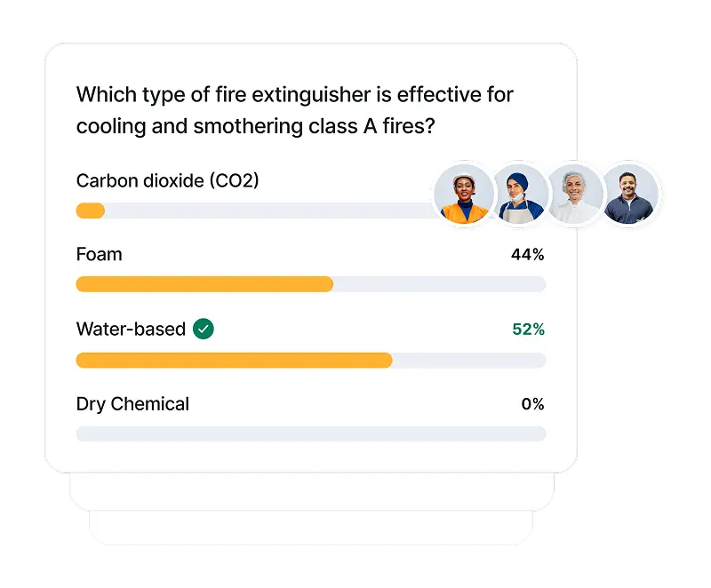Choose the Water-based answer option
Screen dimensions: 711x588
pos(131,329)
